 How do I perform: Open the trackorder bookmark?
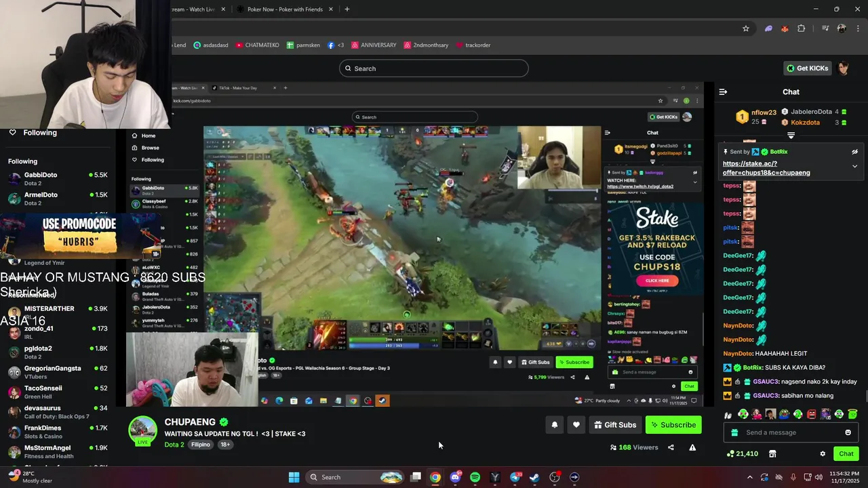(x=473, y=45)
